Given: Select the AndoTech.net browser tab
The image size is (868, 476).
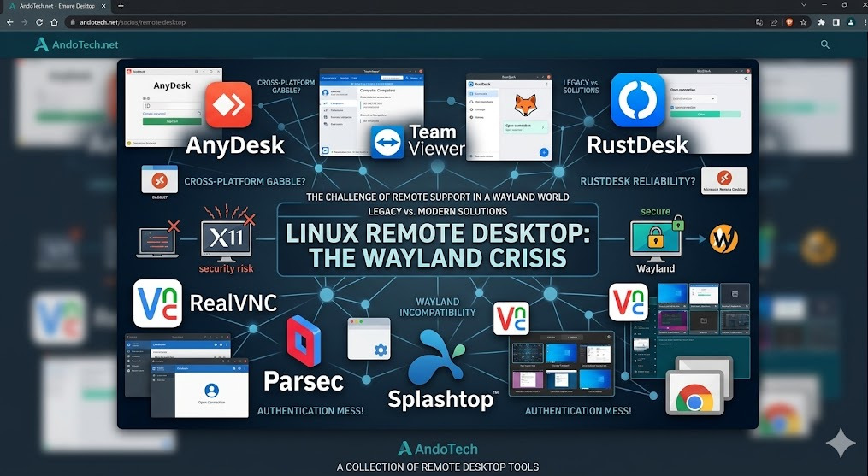Looking at the screenshot, I should point(57,6).
